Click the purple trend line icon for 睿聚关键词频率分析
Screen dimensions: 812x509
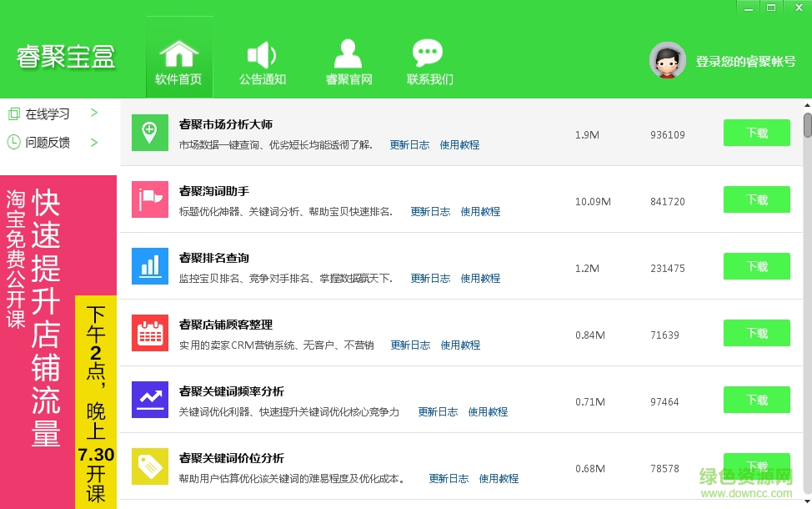pyautogui.click(x=150, y=400)
